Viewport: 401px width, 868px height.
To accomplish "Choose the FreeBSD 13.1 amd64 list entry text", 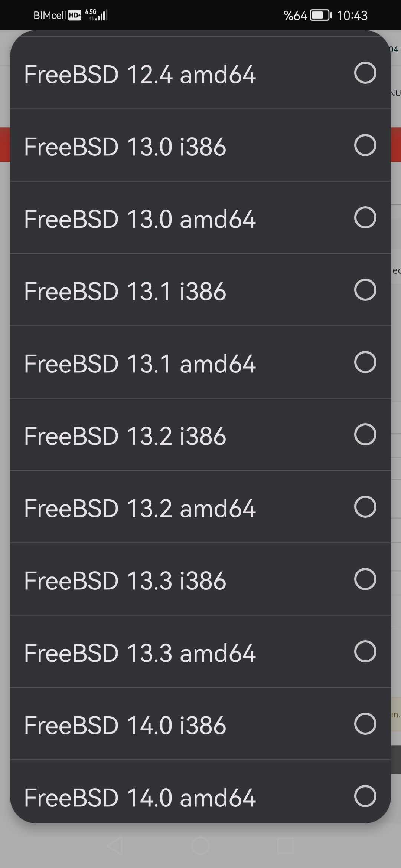I will (x=140, y=364).
